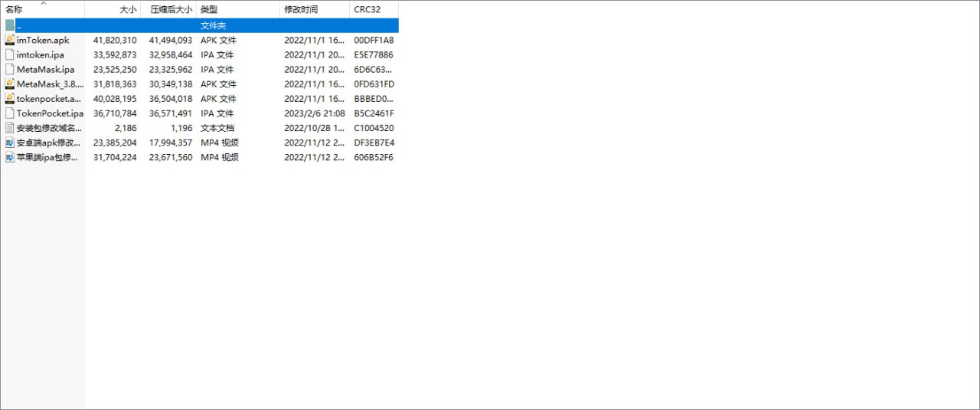Screen dimensions: 980x410
Task: Click the CRC32 value 6D6C63...
Action: click(x=374, y=69)
